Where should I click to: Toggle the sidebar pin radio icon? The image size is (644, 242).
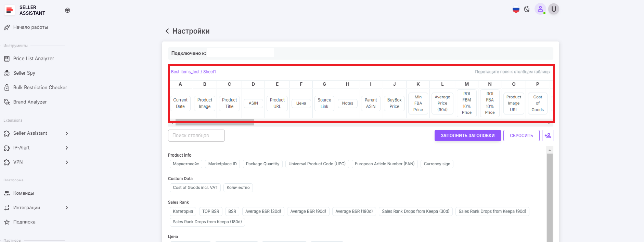point(67,10)
